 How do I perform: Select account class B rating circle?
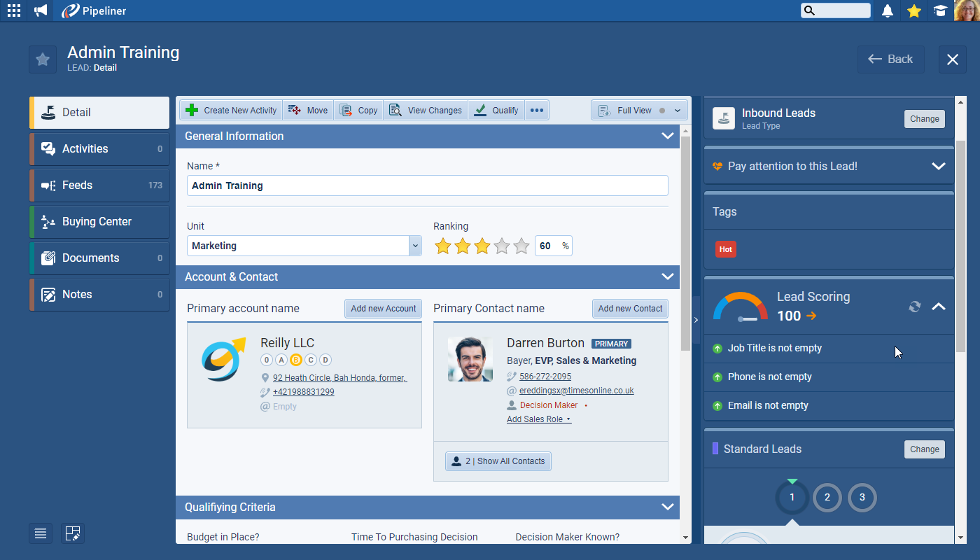point(295,360)
